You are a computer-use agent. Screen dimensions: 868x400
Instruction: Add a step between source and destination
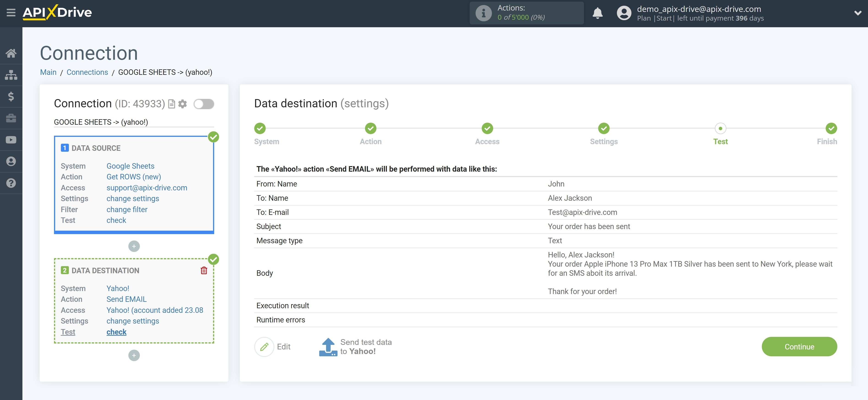point(134,246)
